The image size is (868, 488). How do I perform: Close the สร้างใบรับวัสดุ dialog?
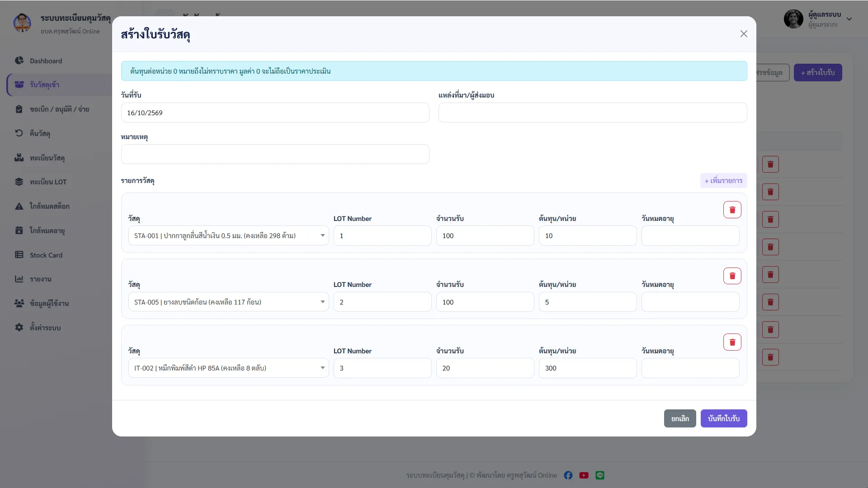tap(744, 34)
